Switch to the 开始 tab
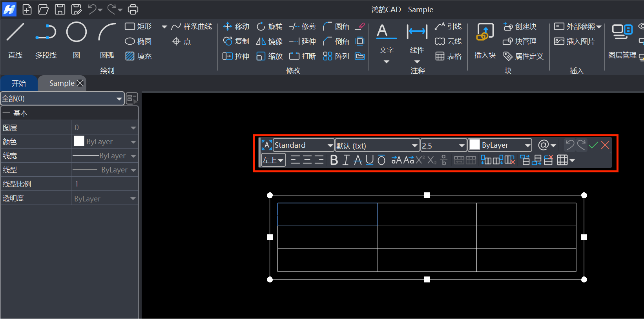This screenshot has width=644, height=319. 19,83
